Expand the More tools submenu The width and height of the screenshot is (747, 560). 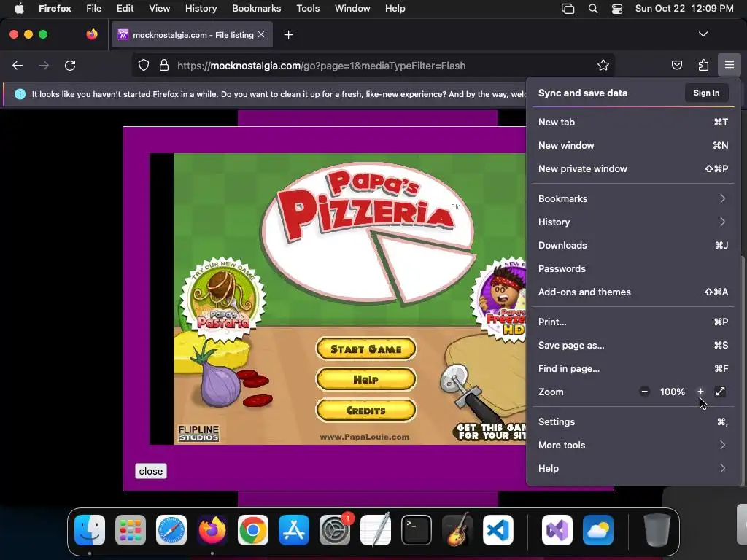(x=632, y=445)
